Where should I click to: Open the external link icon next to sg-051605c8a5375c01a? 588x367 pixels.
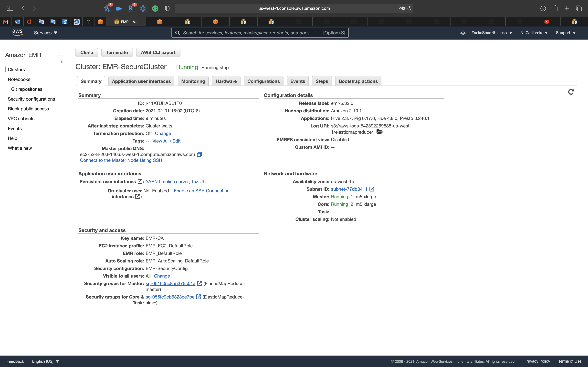click(x=199, y=283)
